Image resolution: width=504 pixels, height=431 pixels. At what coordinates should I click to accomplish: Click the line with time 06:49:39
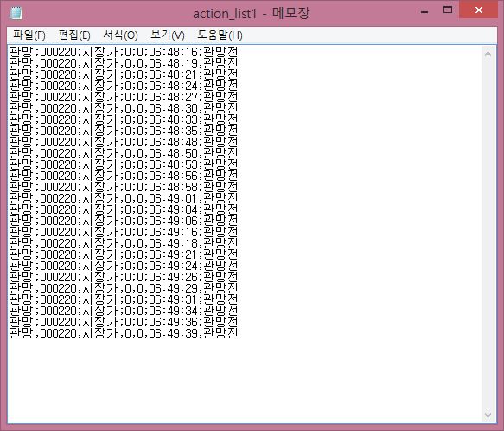[124, 334]
